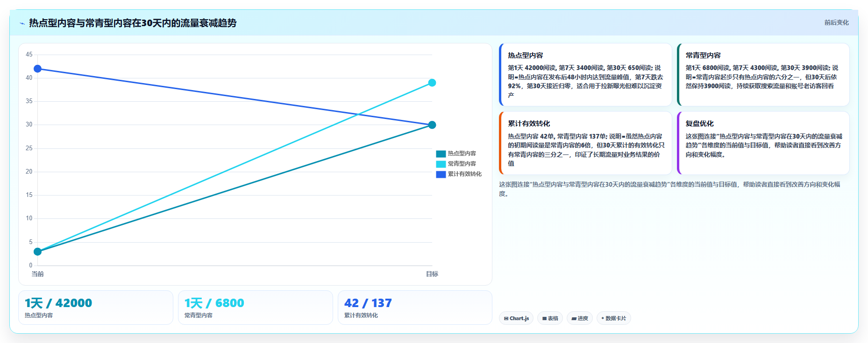Click the description text inside the 复盘优化 card
The width and height of the screenshot is (868, 343).
point(764,146)
